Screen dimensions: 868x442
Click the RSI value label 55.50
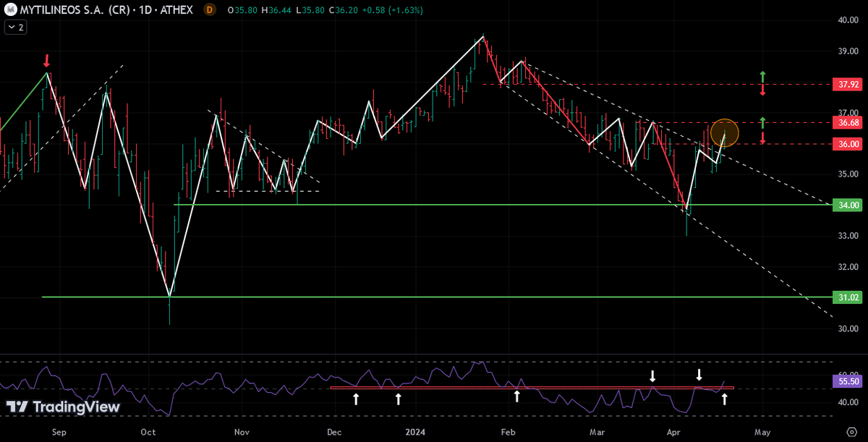click(846, 380)
